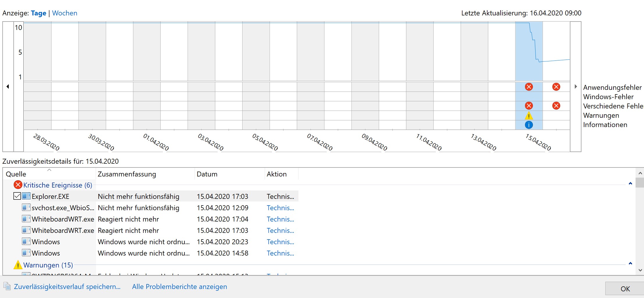Sort by the Datum column header
Viewport: 644px width, 298px height.
[x=230, y=174]
